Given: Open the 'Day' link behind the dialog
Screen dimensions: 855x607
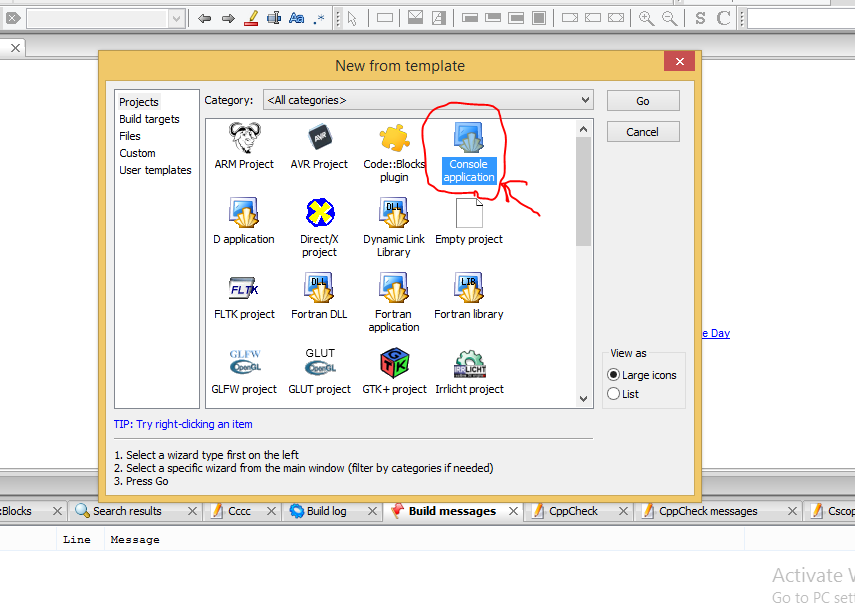Looking at the screenshot, I should pyautogui.click(x=716, y=333).
